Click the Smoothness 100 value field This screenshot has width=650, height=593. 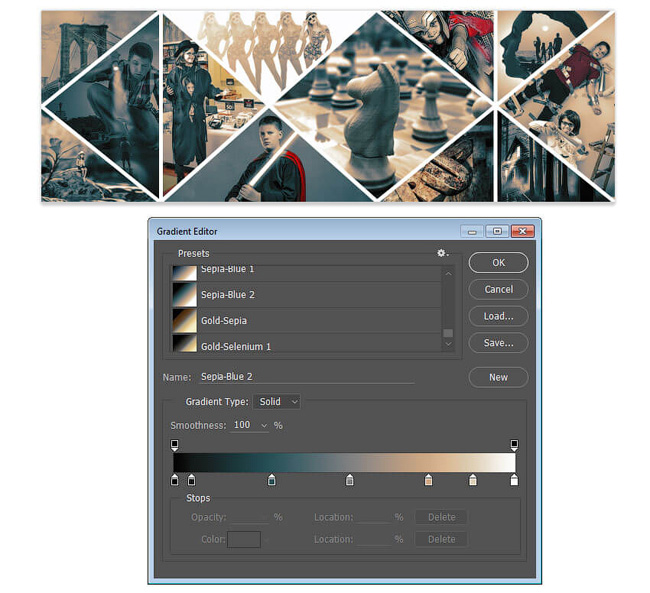(244, 425)
